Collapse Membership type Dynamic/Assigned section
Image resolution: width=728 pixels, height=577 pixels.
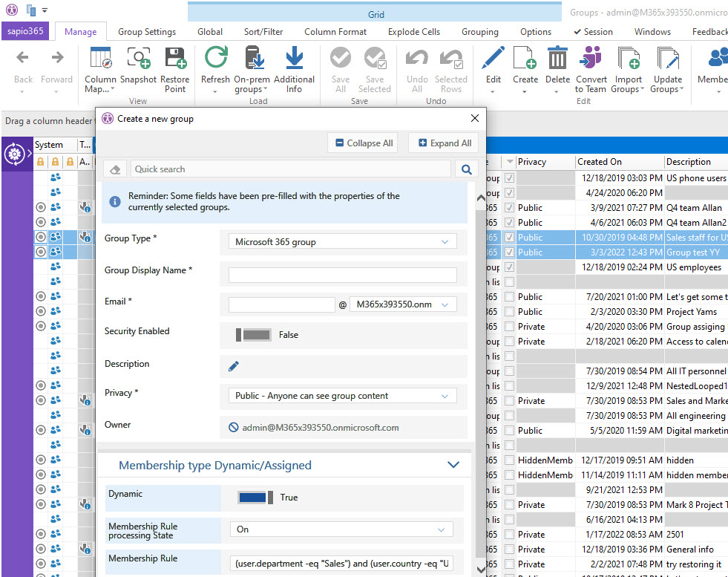[x=453, y=466]
